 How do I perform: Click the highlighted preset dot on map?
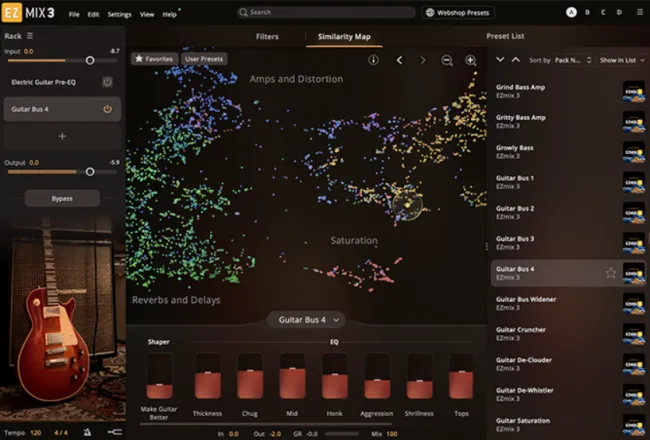[x=407, y=205]
